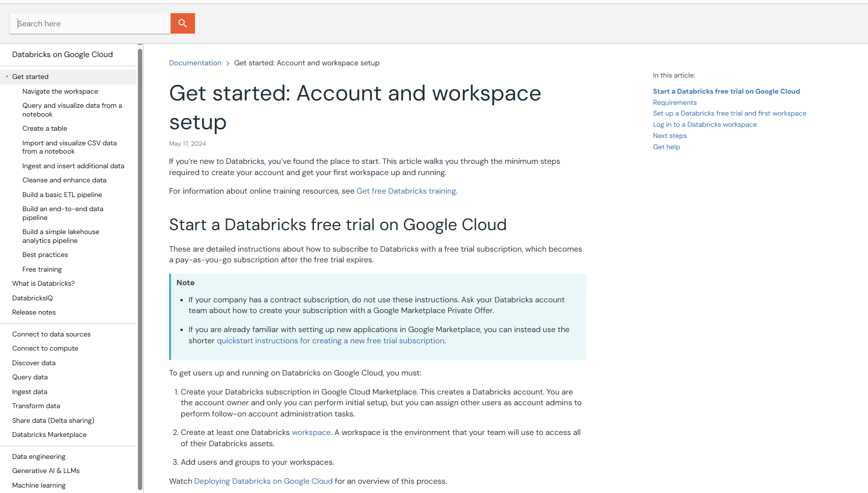
Task: Click the 'May 17, 2024' date text
Action: coord(187,144)
